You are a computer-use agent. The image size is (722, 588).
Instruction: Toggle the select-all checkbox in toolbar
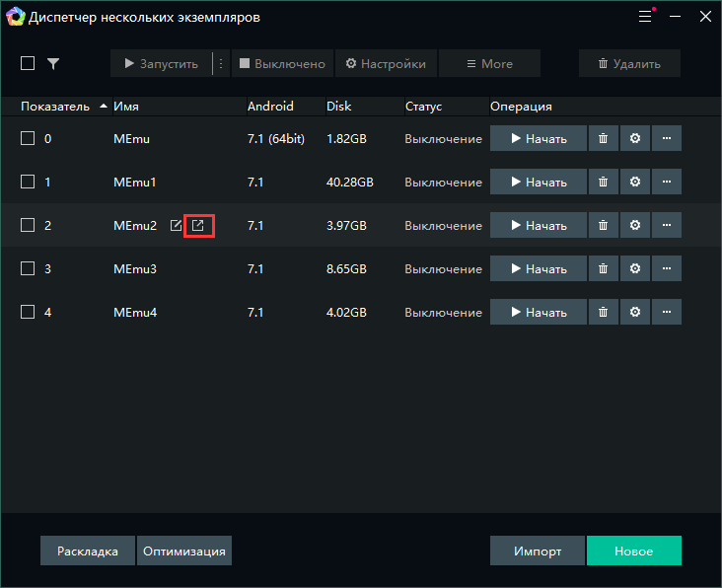point(28,64)
